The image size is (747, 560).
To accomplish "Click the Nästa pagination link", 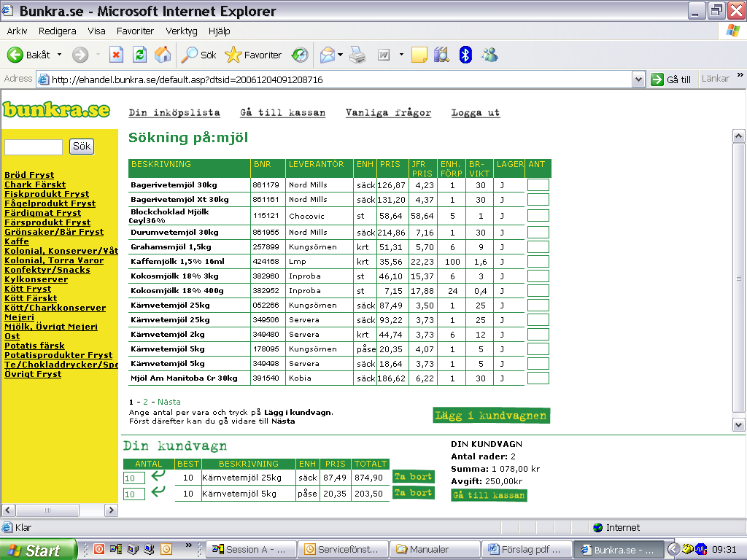I will point(169,402).
